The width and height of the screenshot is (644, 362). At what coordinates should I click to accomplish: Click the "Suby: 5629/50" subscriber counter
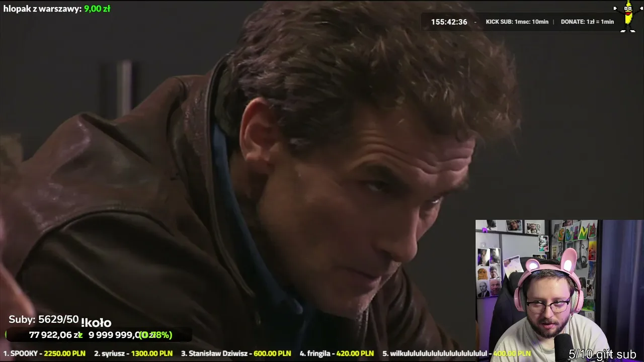(x=44, y=320)
